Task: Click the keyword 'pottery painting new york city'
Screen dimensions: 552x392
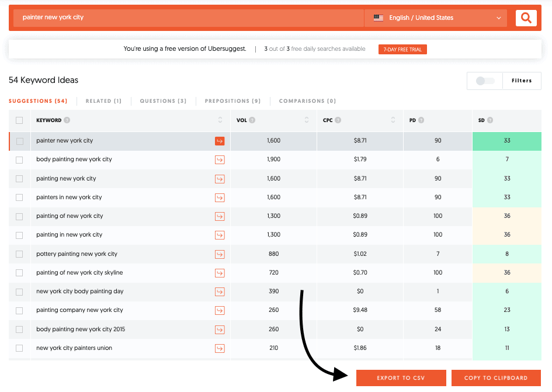Action: click(77, 254)
